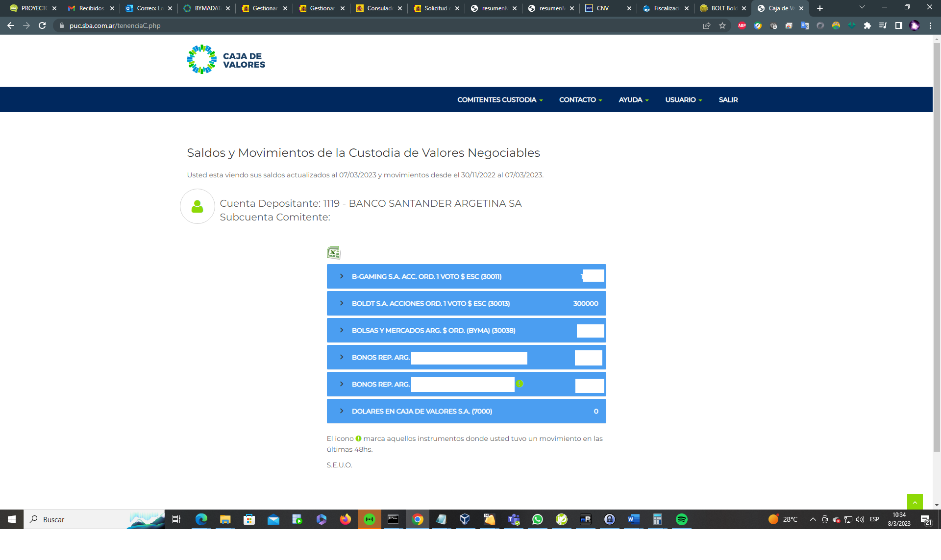
Task: Toggle the browser side panel icon
Action: (x=899, y=25)
